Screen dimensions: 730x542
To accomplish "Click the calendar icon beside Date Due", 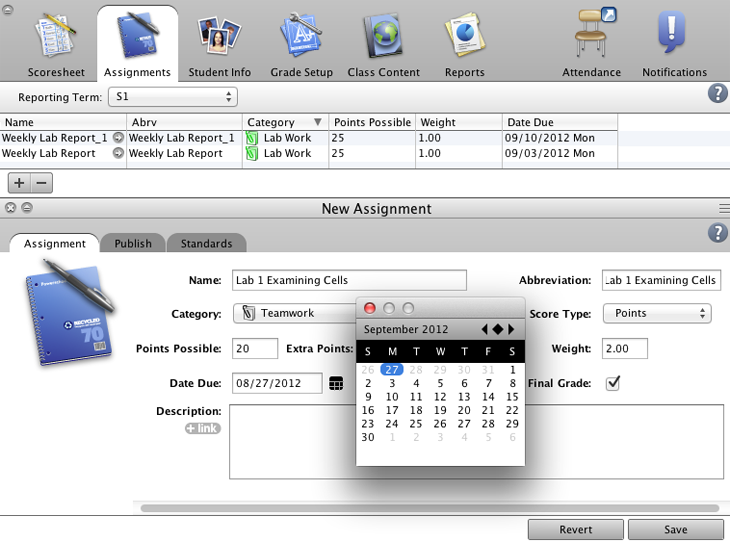I will click(x=335, y=383).
